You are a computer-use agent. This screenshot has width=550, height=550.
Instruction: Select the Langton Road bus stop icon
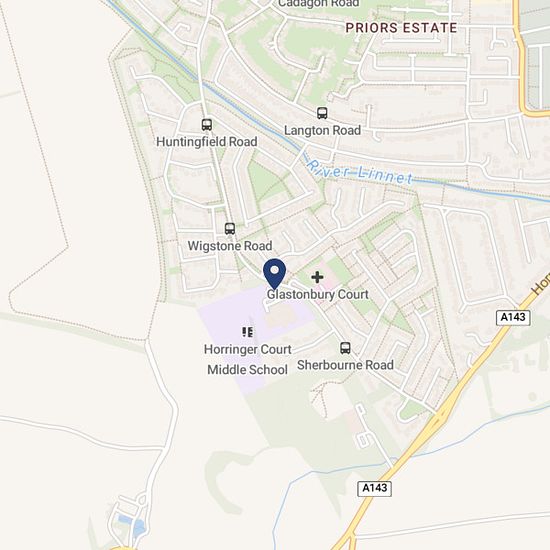point(322,113)
